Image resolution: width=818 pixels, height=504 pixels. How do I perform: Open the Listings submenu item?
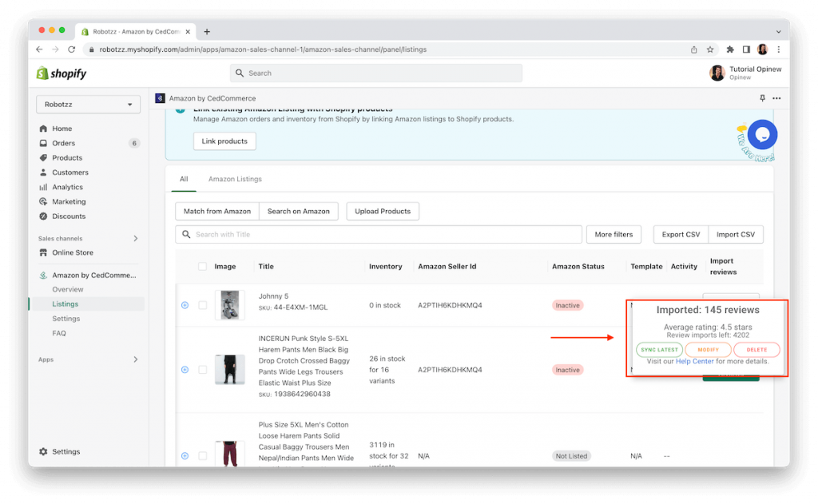point(66,304)
